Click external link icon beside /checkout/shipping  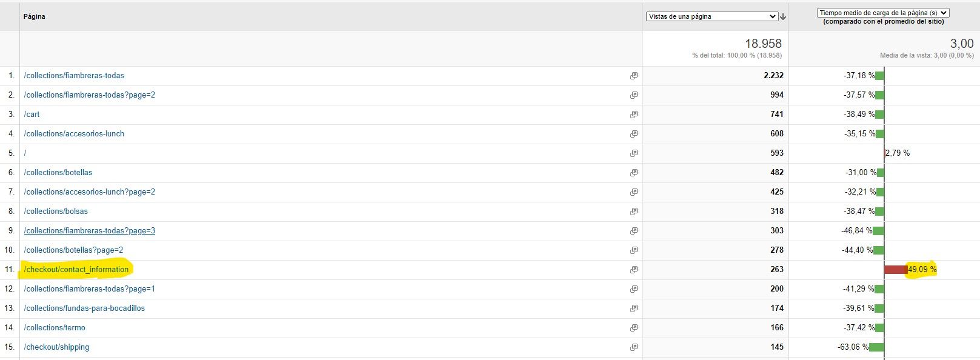[x=634, y=347]
